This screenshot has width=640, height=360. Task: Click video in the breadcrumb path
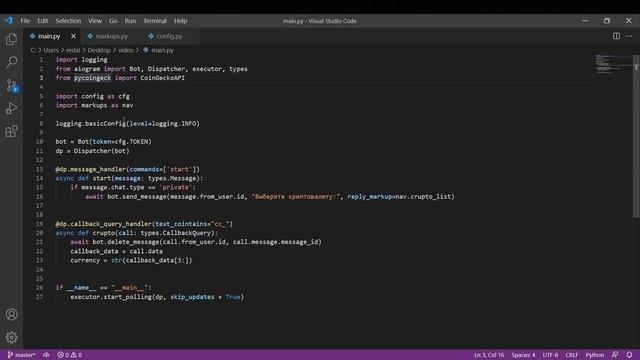click(x=126, y=50)
